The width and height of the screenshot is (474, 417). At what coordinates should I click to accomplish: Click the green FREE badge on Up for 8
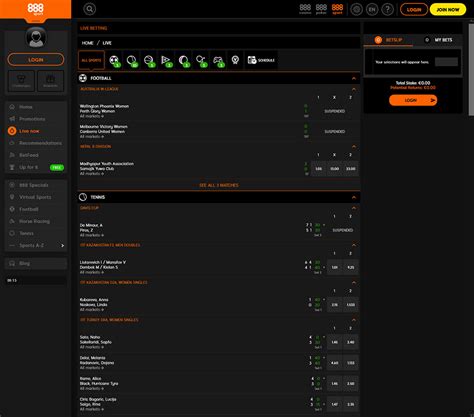coord(57,167)
